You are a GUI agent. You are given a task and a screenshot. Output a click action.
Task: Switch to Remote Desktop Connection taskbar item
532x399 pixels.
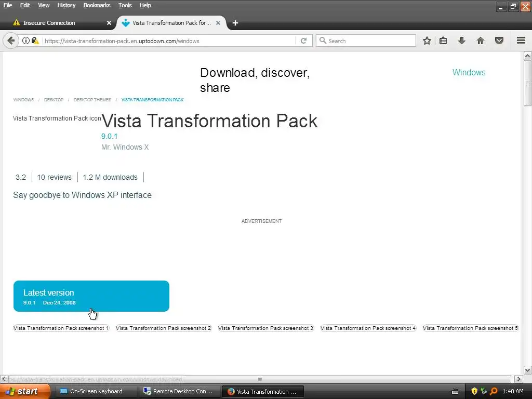(179, 391)
